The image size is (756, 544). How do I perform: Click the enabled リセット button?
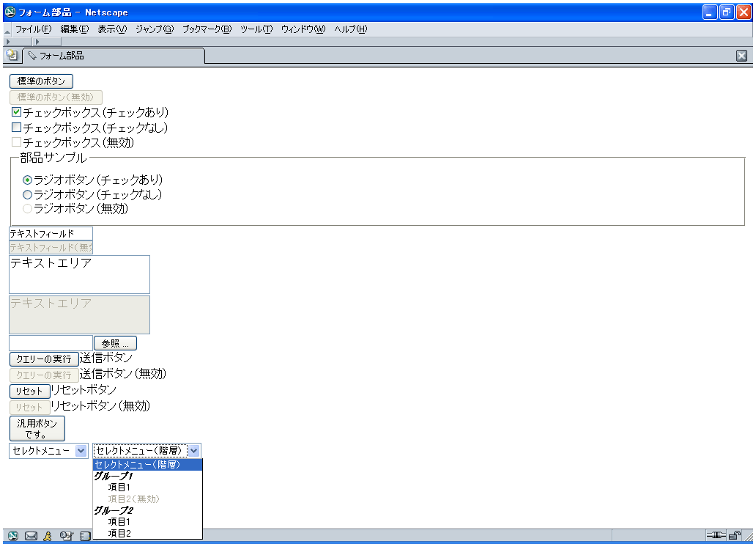30,391
